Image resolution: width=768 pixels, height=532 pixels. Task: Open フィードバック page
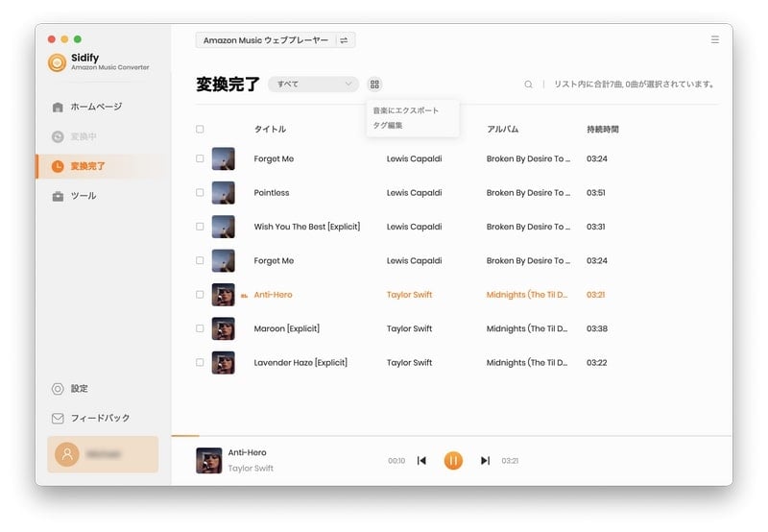pos(101,418)
